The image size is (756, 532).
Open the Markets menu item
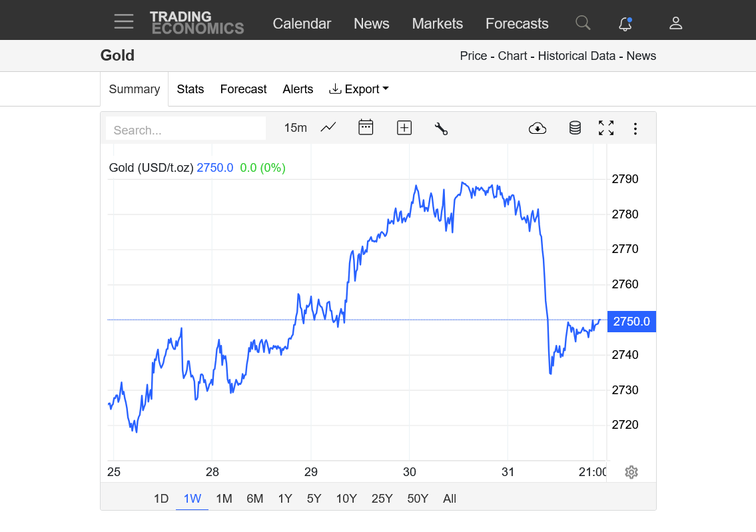(x=437, y=23)
